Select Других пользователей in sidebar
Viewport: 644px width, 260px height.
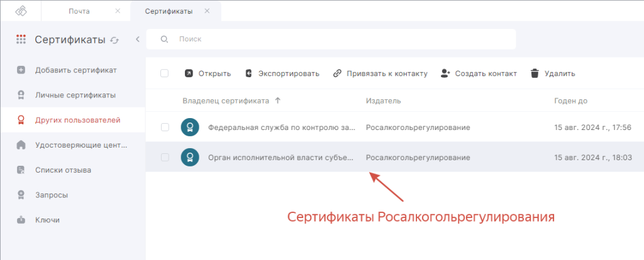point(77,120)
